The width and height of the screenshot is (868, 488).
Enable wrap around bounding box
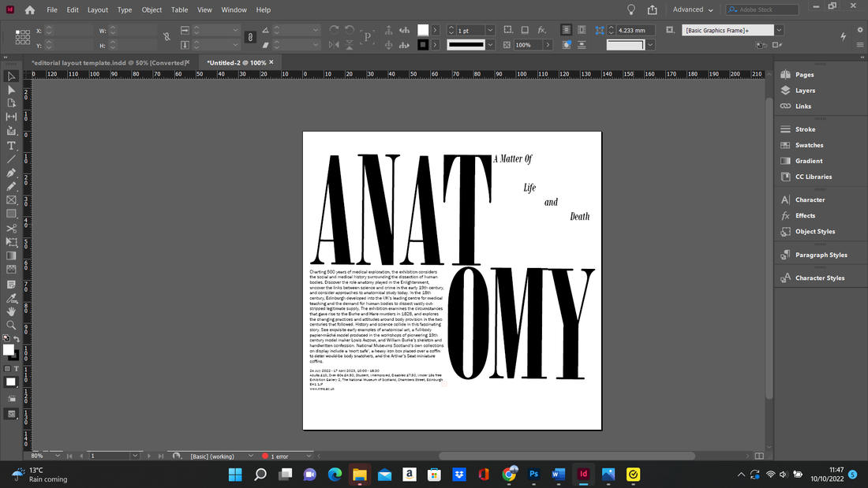coord(582,30)
